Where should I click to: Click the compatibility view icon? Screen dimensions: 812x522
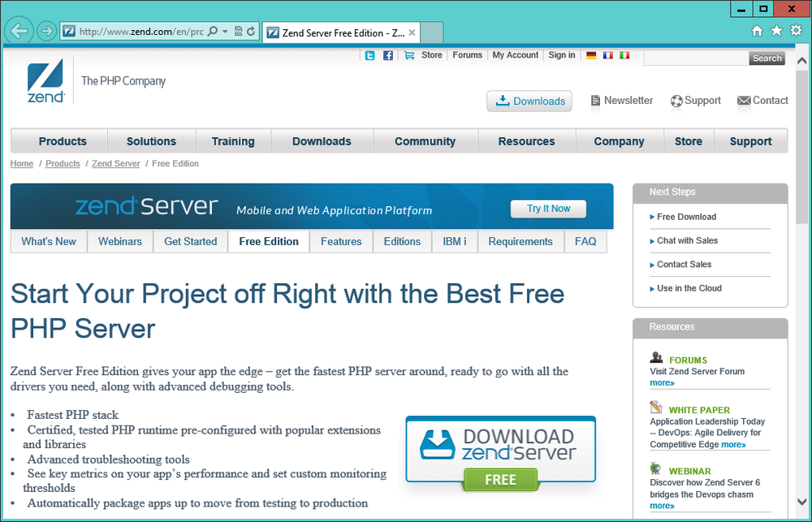238,32
